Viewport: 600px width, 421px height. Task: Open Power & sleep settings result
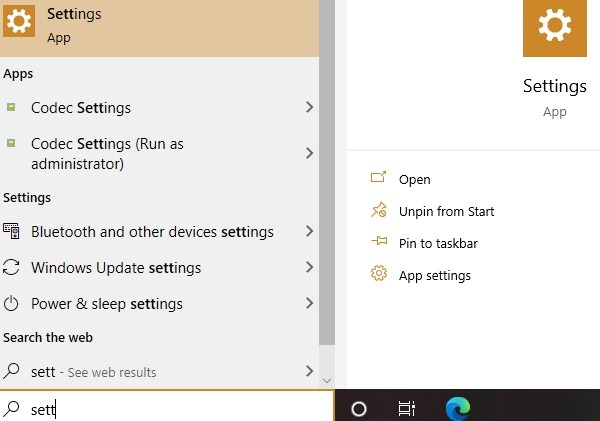click(x=159, y=304)
